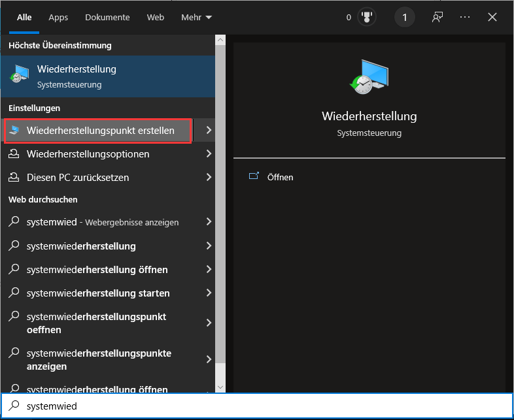Click the Wiederherstellungsoptionen icon
The height and width of the screenshot is (420, 514).
(14, 153)
